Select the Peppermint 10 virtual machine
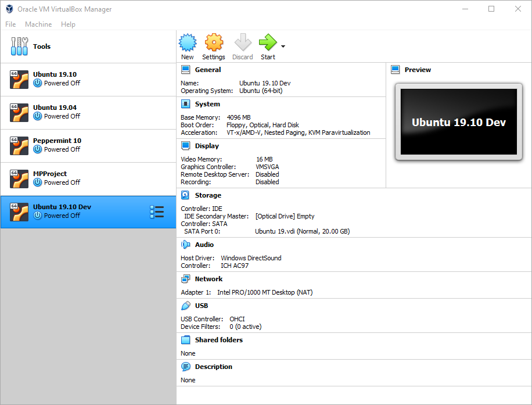Image resolution: width=532 pixels, height=405 pixels. click(88, 146)
